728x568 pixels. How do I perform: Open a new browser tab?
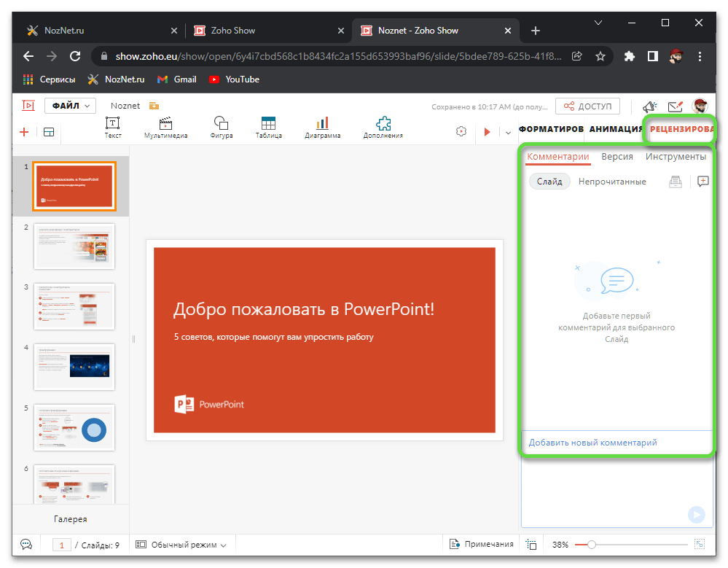(x=536, y=31)
